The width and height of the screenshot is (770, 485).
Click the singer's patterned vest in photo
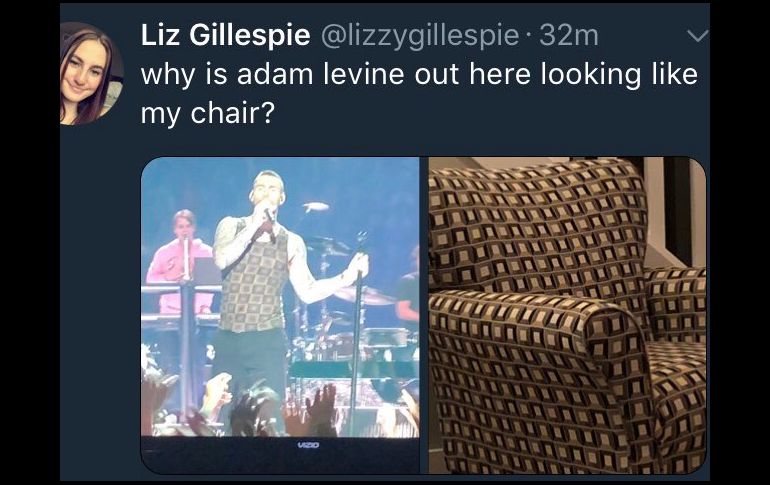coord(254,280)
